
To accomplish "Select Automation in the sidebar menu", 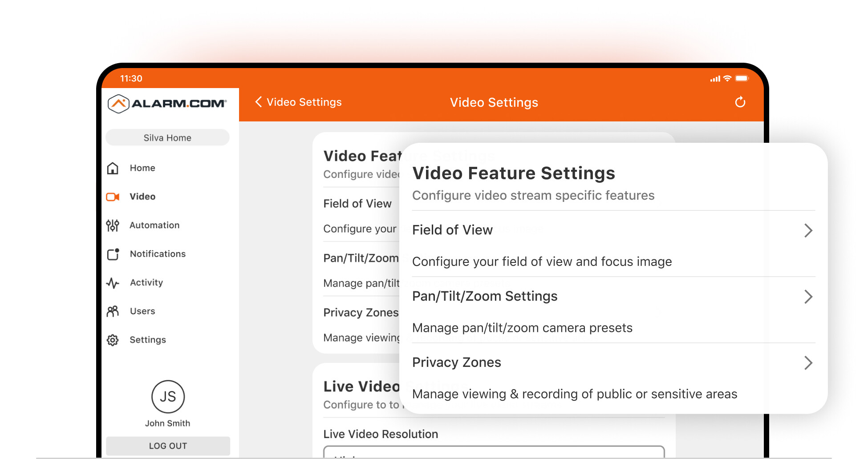I will coord(154,225).
